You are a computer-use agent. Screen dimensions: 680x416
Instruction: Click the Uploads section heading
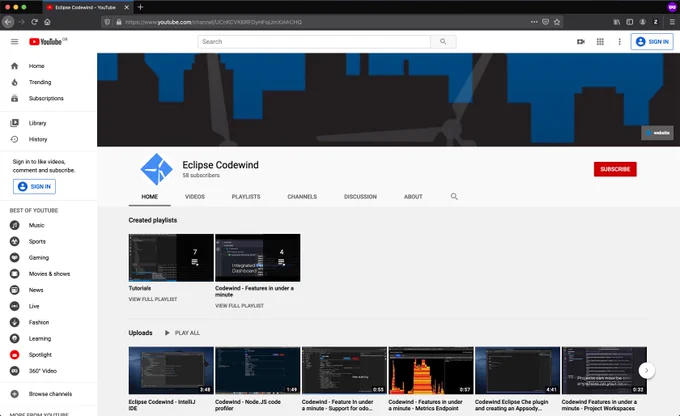pos(141,333)
